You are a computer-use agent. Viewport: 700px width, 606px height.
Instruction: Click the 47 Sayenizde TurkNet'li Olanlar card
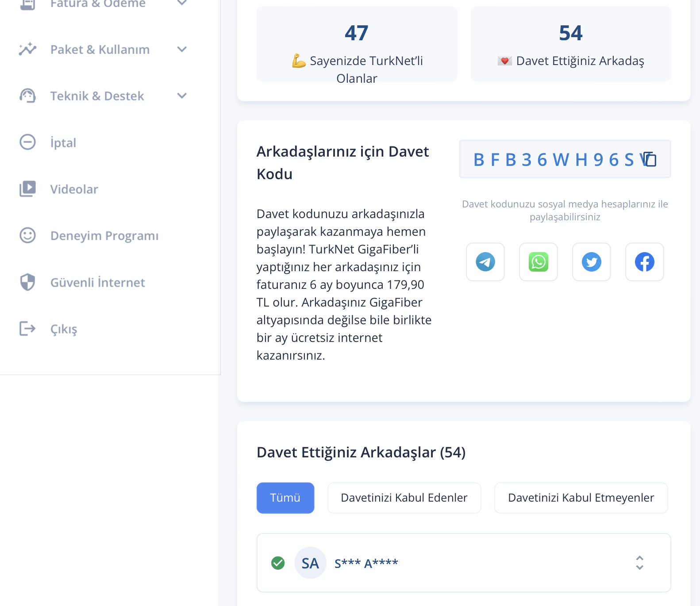click(x=357, y=44)
